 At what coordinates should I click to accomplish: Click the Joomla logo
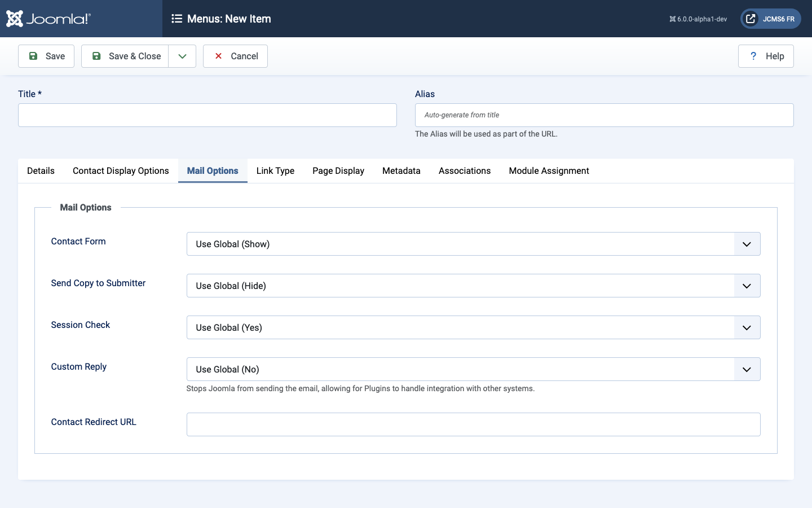48,19
